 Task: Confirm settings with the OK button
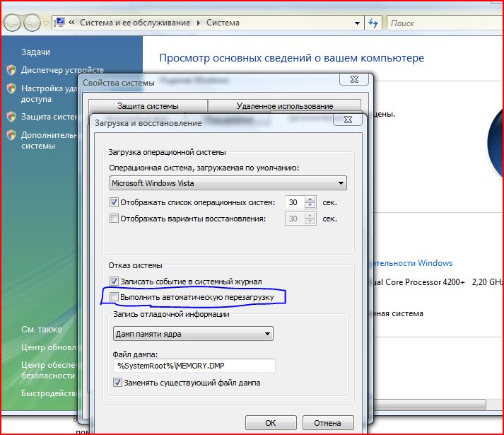270,423
